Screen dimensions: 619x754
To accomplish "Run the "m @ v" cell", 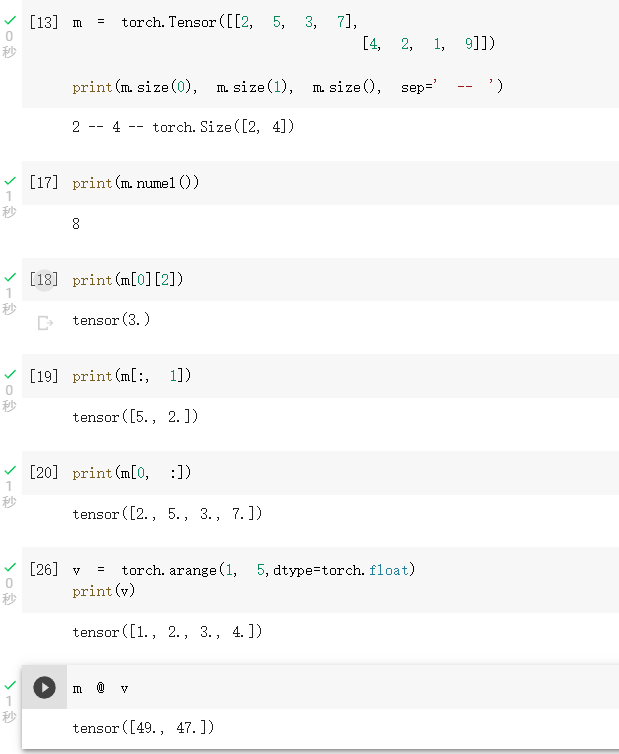I will [x=44, y=688].
